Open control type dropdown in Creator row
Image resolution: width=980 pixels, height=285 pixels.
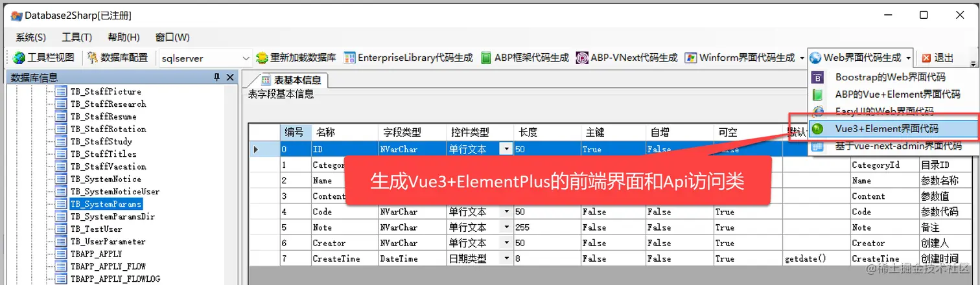(x=506, y=243)
